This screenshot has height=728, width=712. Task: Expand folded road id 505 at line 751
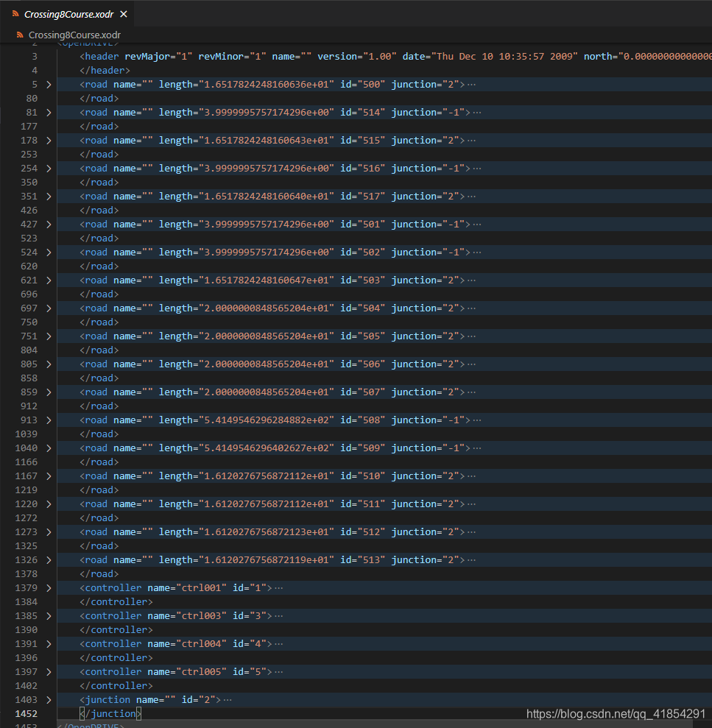pos(49,336)
